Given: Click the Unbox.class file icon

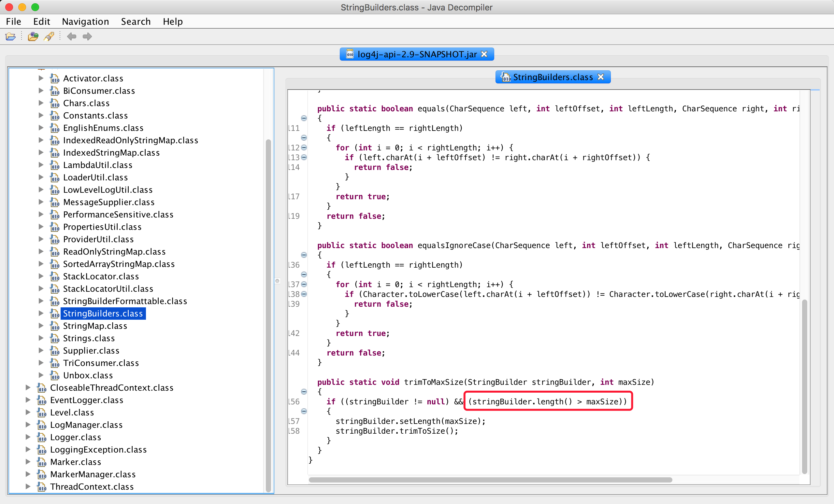Looking at the screenshot, I should tap(54, 375).
